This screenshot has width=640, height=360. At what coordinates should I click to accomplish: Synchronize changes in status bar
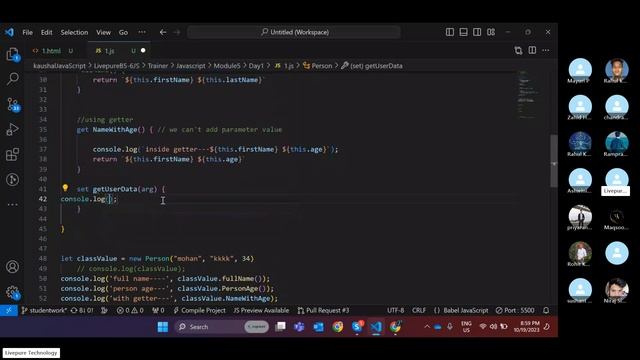(82, 310)
